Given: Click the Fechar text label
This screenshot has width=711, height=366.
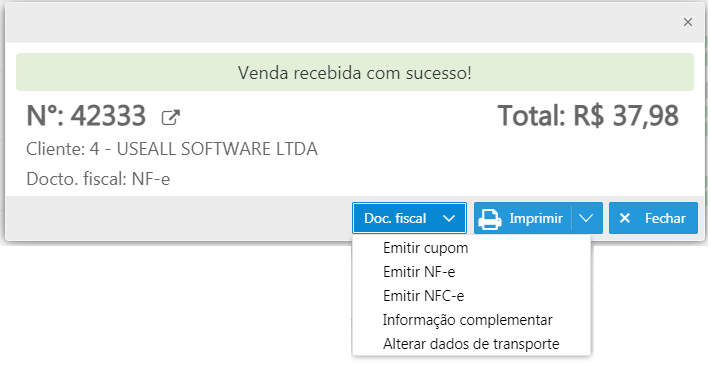Looking at the screenshot, I should coord(665,218).
